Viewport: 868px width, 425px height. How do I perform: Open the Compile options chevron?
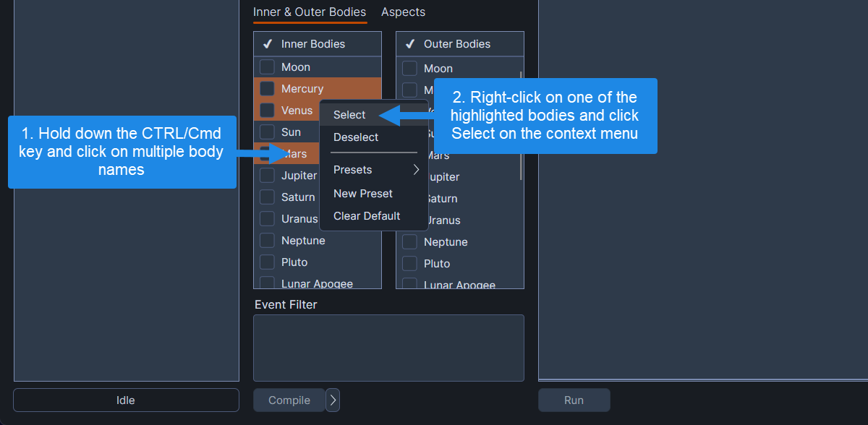click(x=332, y=400)
